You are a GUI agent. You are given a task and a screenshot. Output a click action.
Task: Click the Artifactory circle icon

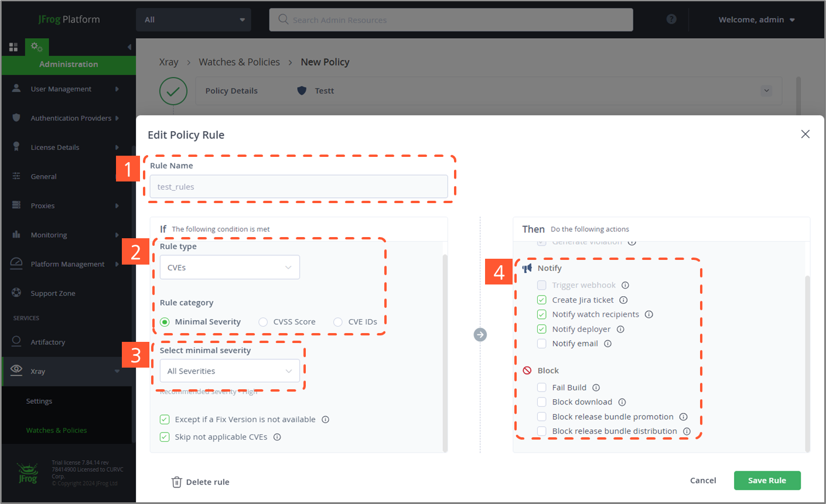point(16,341)
